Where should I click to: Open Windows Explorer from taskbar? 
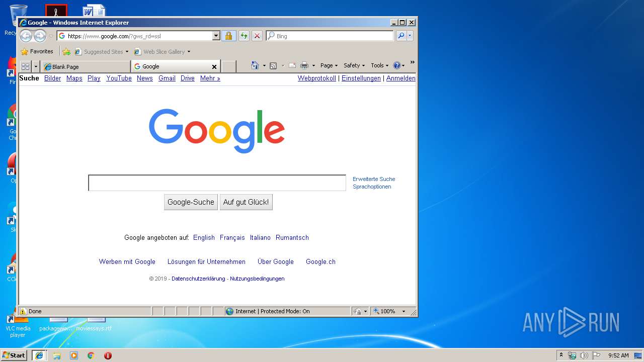(x=57, y=355)
